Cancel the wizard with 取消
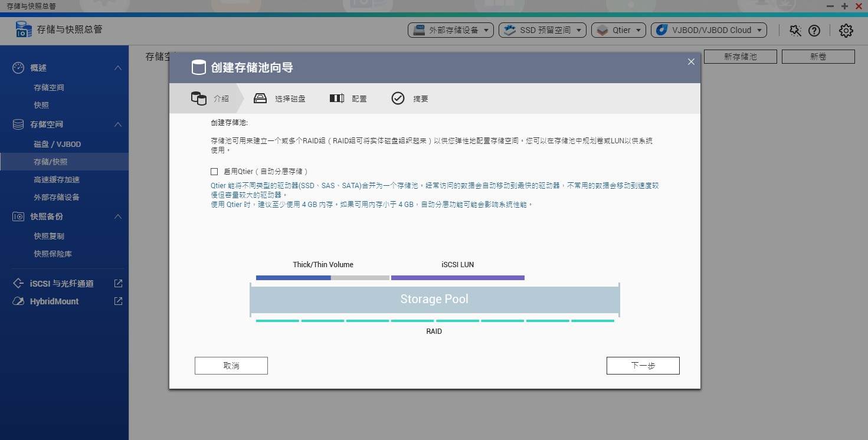Image resolution: width=868 pixels, height=440 pixels. [231, 365]
